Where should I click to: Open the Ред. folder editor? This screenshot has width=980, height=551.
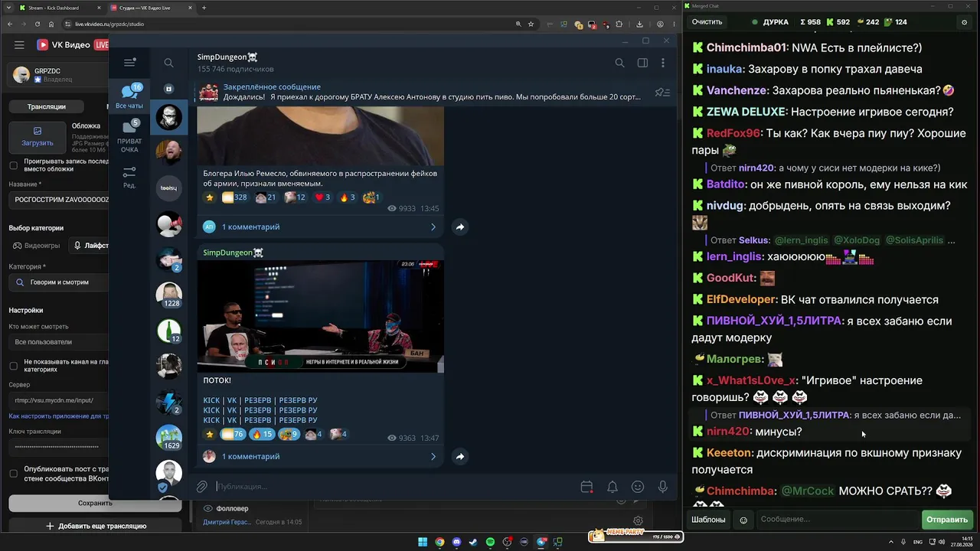pyautogui.click(x=129, y=178)
